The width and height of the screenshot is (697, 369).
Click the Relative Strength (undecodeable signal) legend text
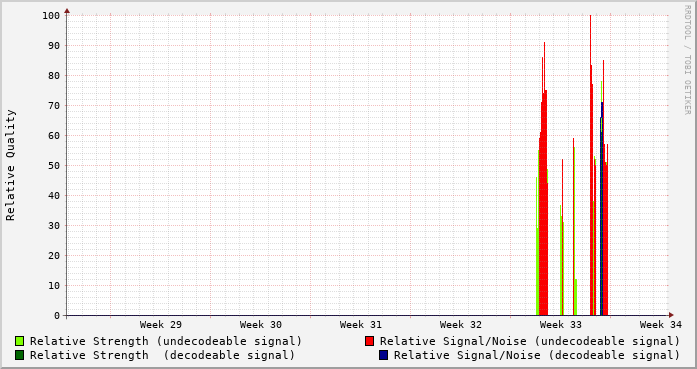[166, 341]
